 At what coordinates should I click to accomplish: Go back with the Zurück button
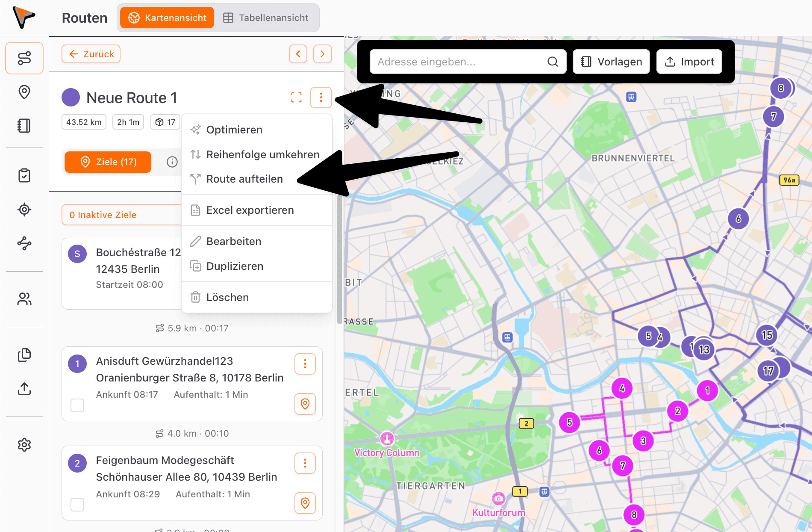pos(91,54)
